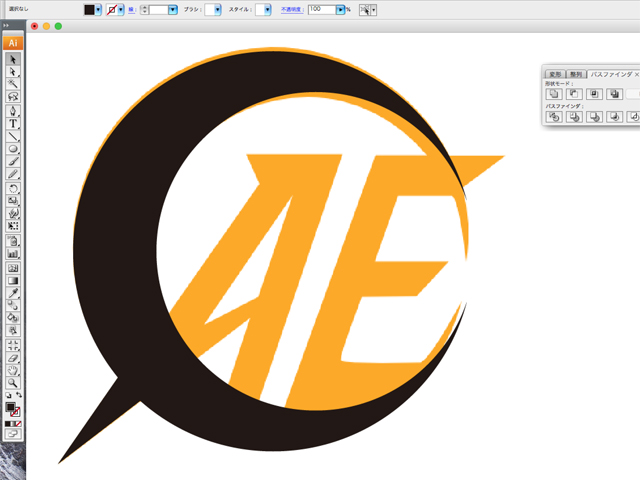640x480 pixels.
Task: Open the stroke weight dropdown
Action: (x=173, y=10)
